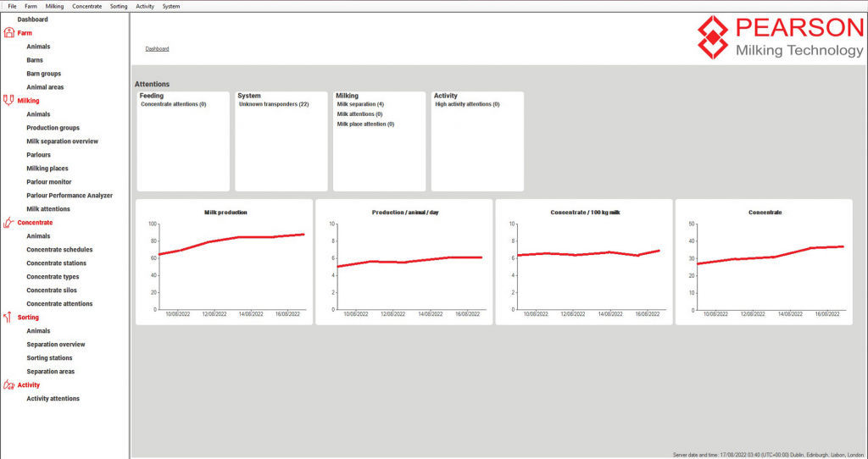Click the Sorting section icon in sidebar
The image size is (868, 459).
[x=9, y=318]
